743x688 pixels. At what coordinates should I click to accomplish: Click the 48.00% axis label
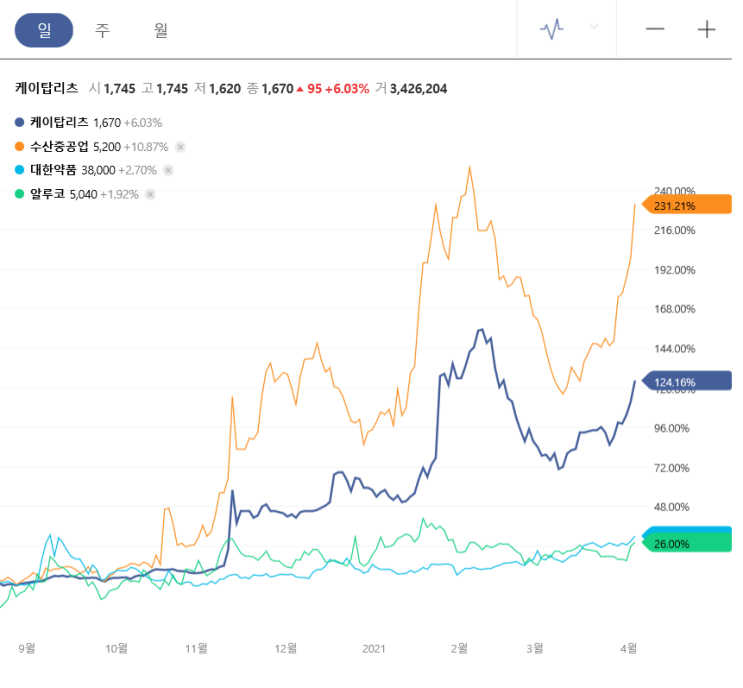(x=672, y=507)
